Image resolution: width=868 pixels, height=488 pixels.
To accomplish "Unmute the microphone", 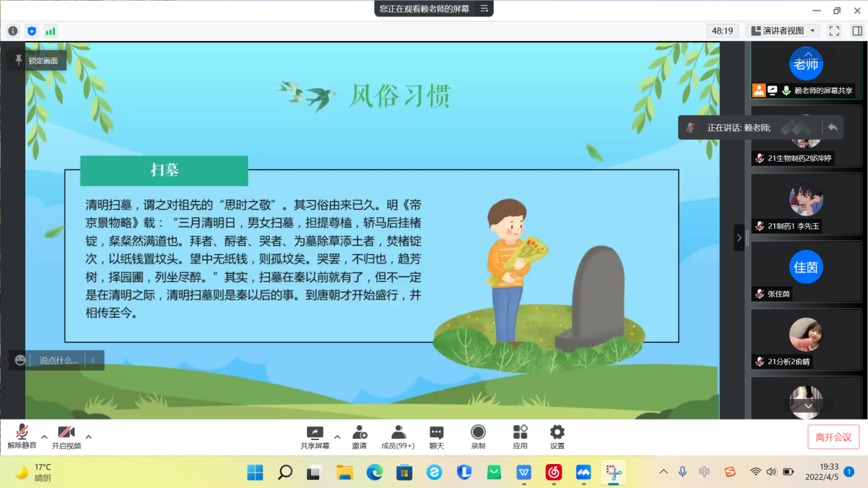I will (x=22, y=436).
